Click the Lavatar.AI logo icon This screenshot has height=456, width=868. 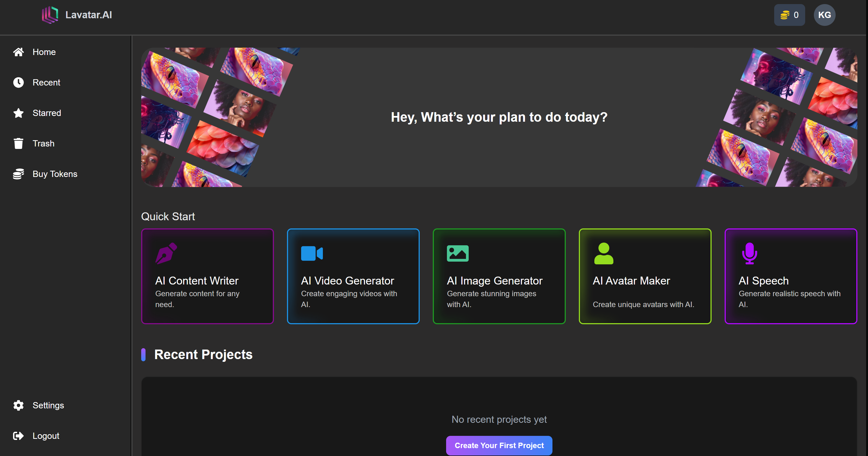[50, 14]
